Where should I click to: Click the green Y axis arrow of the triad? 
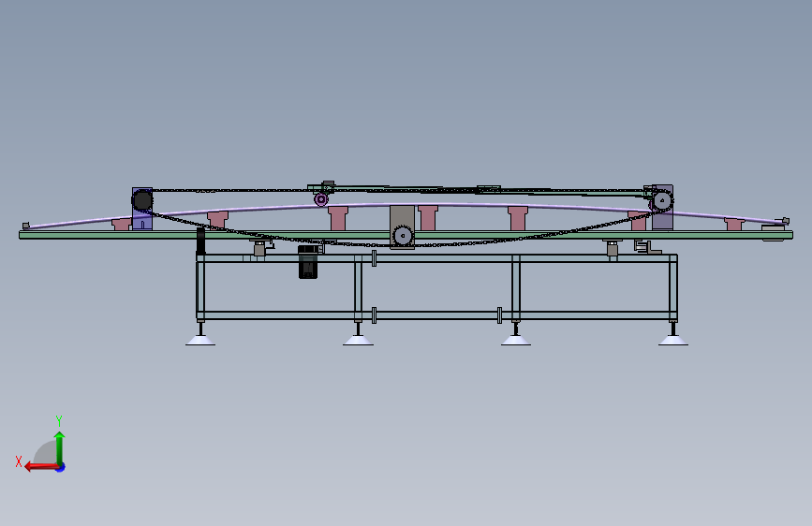pyautogui.click(x=60, y=447)
